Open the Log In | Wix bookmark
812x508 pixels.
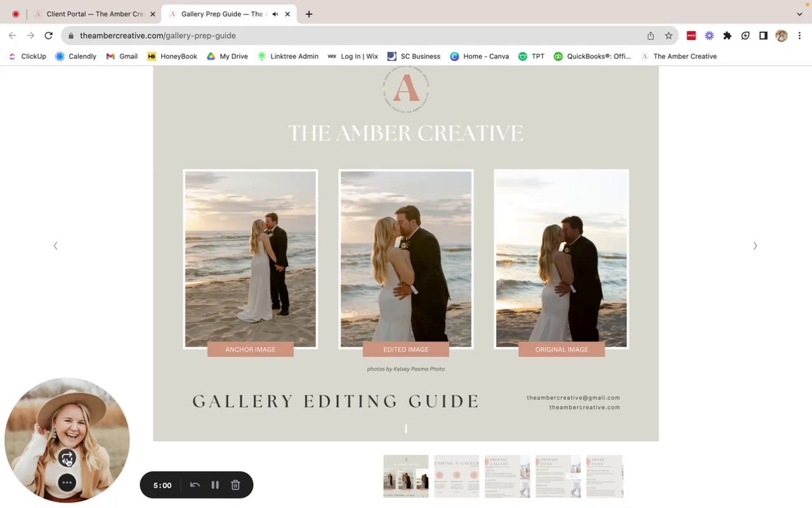[353, 57]
